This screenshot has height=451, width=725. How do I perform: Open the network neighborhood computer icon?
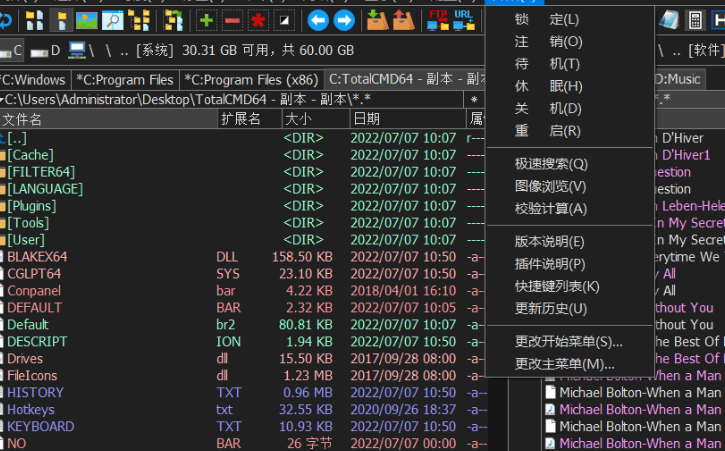point(76,50)
